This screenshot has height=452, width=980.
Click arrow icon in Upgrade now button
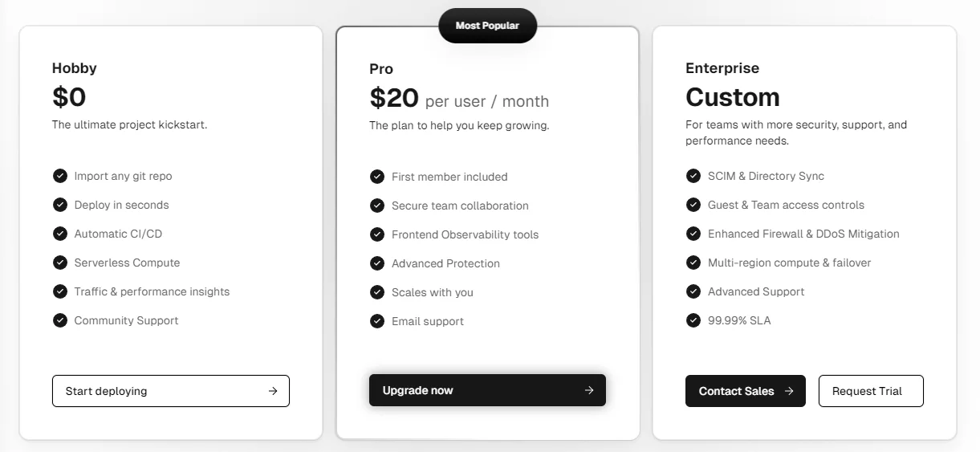589,390
